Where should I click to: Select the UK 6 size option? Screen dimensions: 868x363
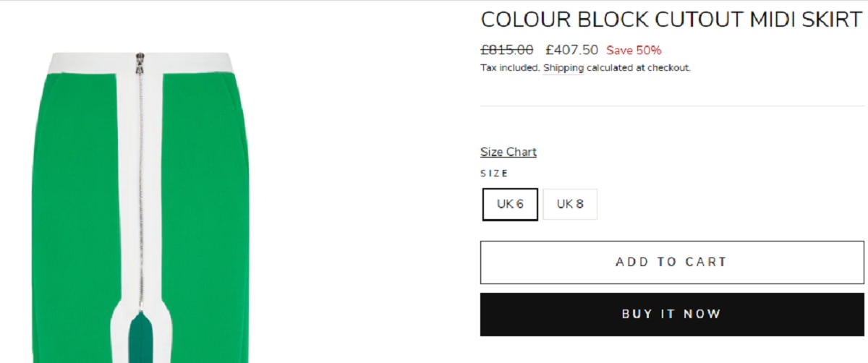pos(510,204)
